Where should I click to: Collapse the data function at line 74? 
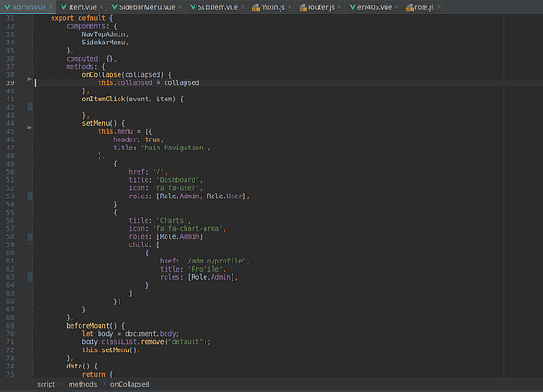(33, 366)
